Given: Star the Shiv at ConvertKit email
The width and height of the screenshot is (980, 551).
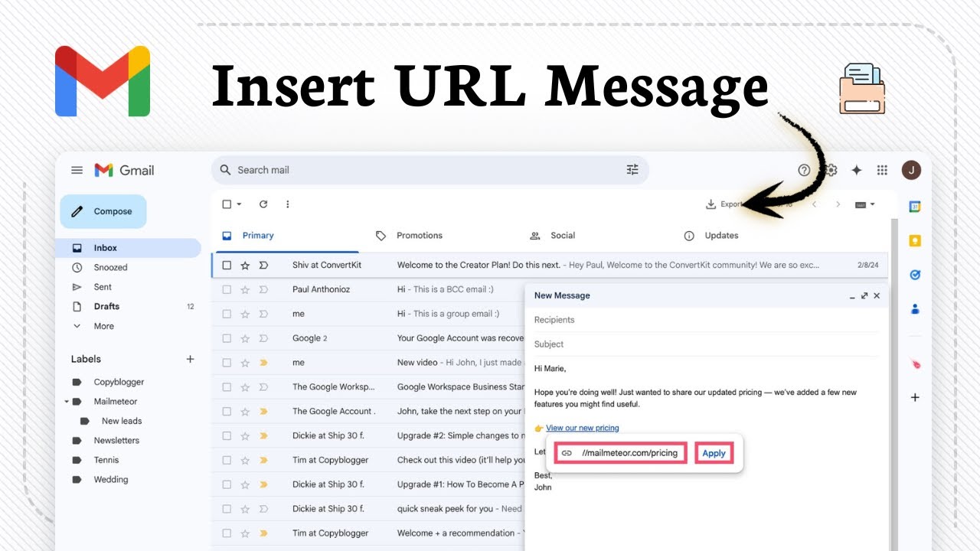Looking at the screenshot, I should coord(245,265).
